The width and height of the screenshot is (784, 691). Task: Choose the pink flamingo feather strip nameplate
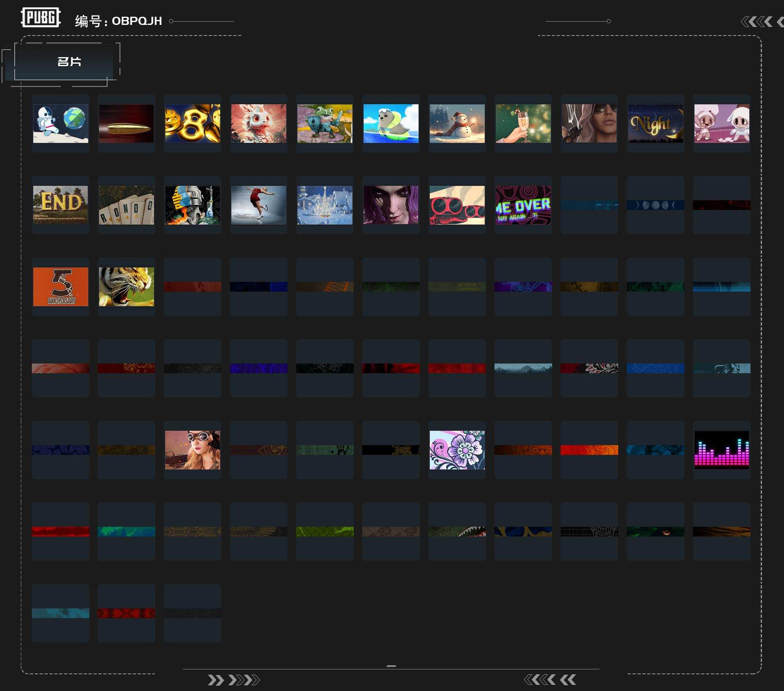[60, 368]
